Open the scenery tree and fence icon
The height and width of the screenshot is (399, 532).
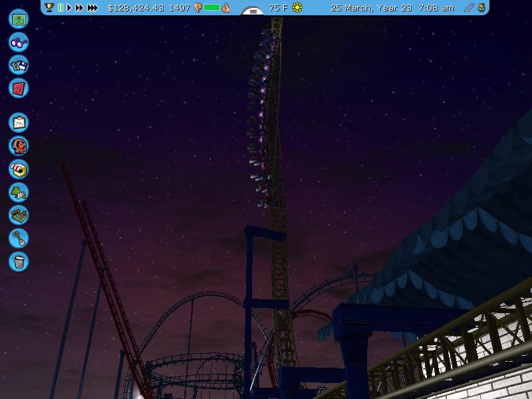(x=19, y=192)
